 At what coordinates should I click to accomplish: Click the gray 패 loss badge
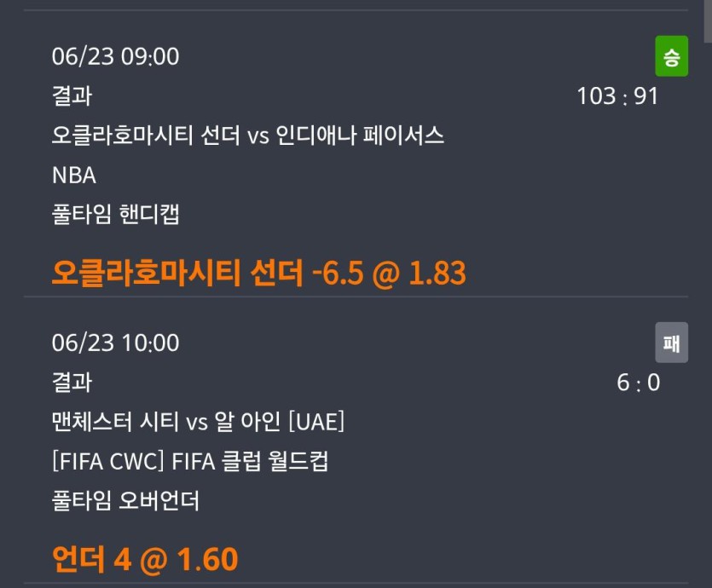pos(671,343)
